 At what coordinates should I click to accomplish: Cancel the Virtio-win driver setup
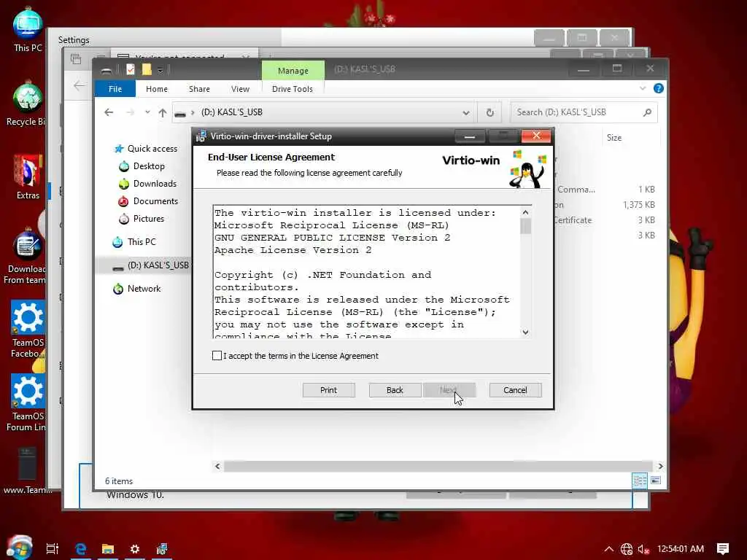point(516,390)
